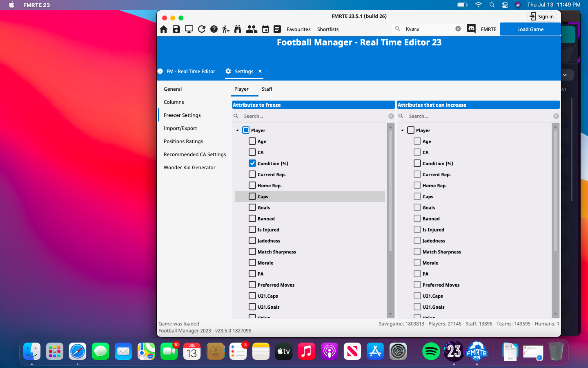Check U21.Caps in Attributes that can increase

point(417,296)
